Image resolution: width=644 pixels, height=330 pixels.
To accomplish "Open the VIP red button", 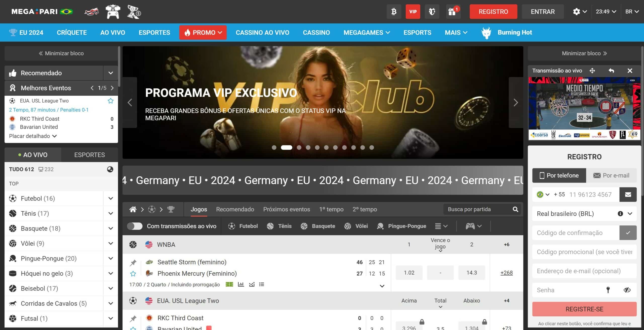I will pyautogui.click(x=413, y=12).
